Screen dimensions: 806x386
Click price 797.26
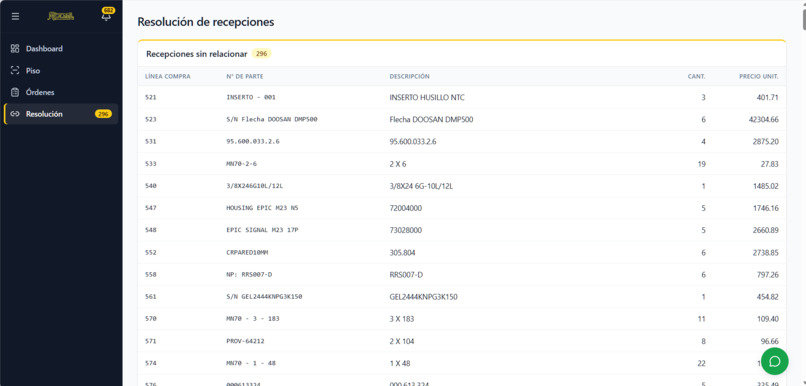coord(767,275)
